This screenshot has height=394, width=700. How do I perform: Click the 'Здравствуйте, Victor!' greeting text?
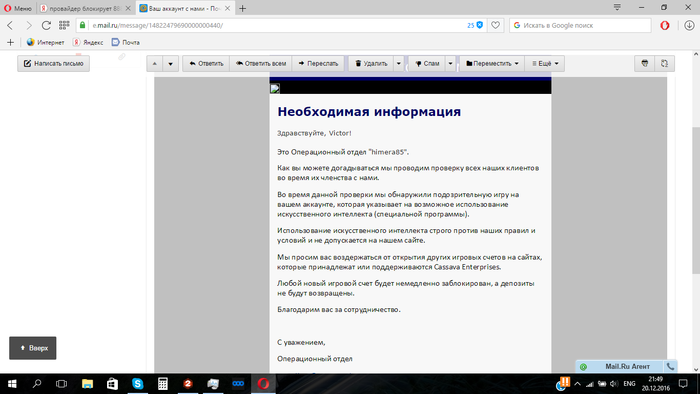click(314, 133)
